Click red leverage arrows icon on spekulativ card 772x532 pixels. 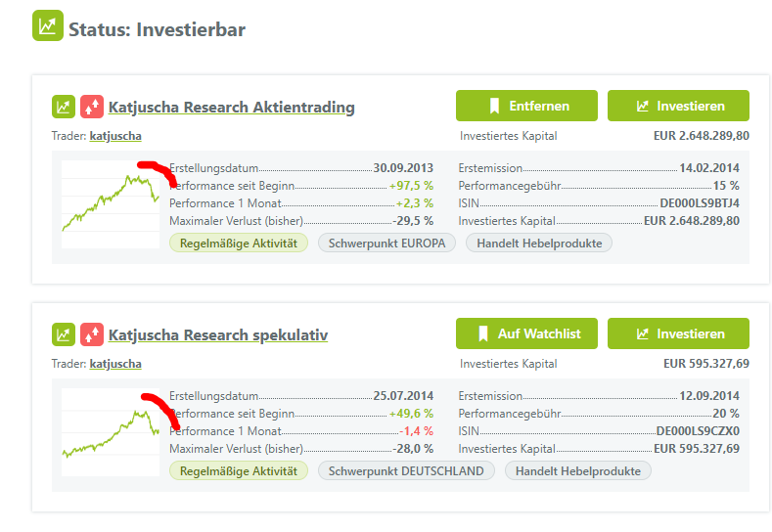coord(91,334)
